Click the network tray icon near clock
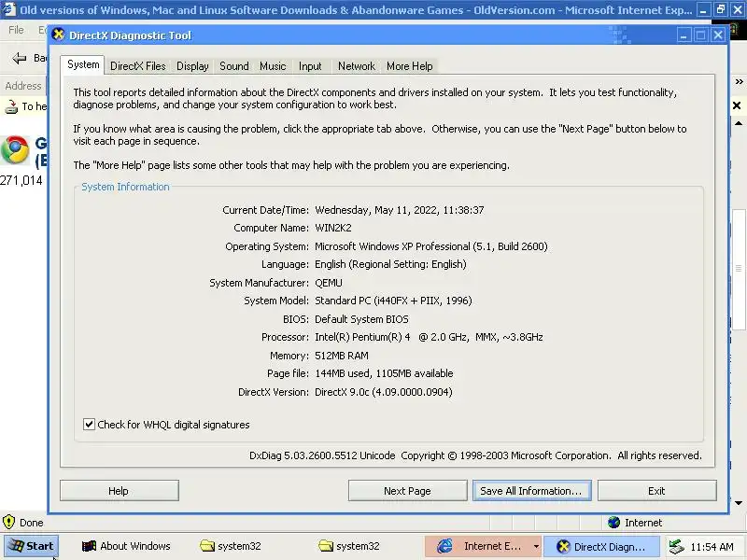Image resolution: width=747 pixels, height=560 pixels. click(x=676, y=547)
